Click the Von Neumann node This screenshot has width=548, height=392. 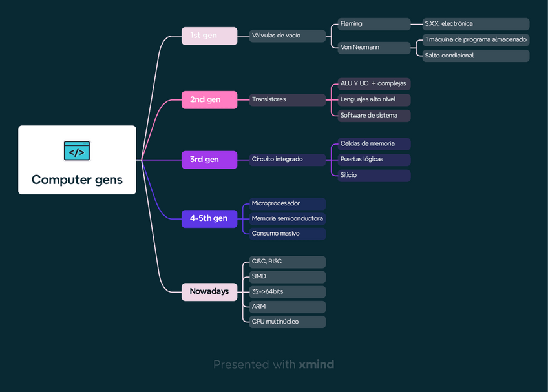[x=374, y=47]
